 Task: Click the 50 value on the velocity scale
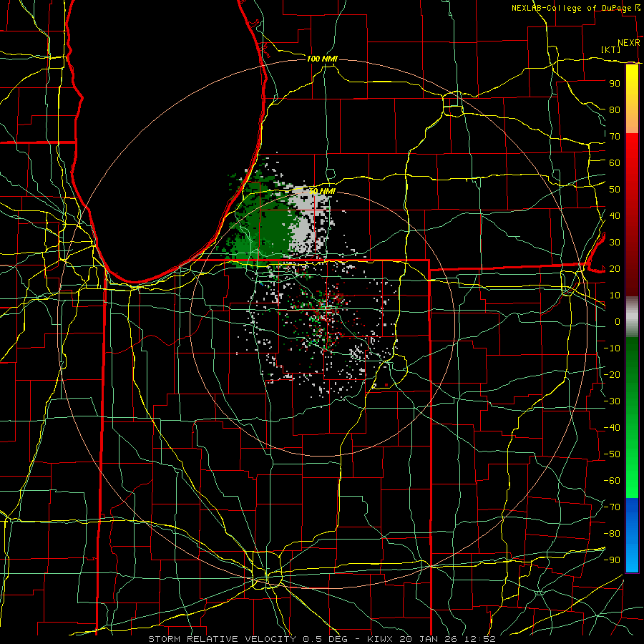point(615,190)
